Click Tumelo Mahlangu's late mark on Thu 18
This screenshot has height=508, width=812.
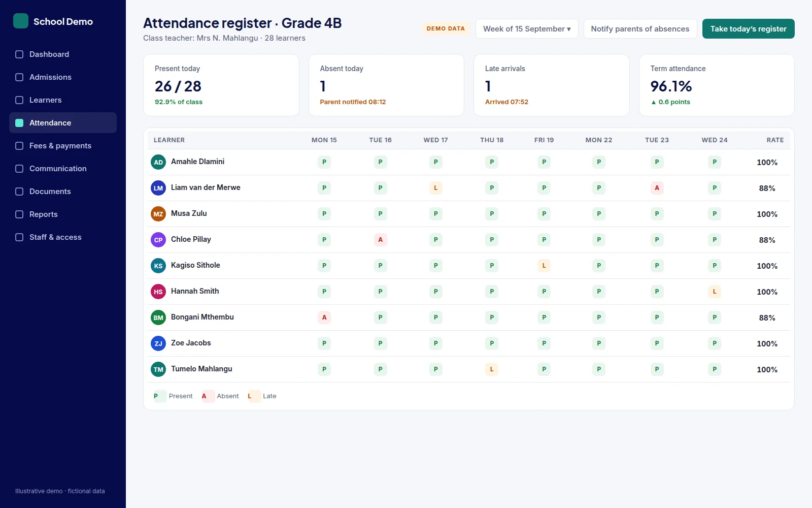click(x=492, y=369)
